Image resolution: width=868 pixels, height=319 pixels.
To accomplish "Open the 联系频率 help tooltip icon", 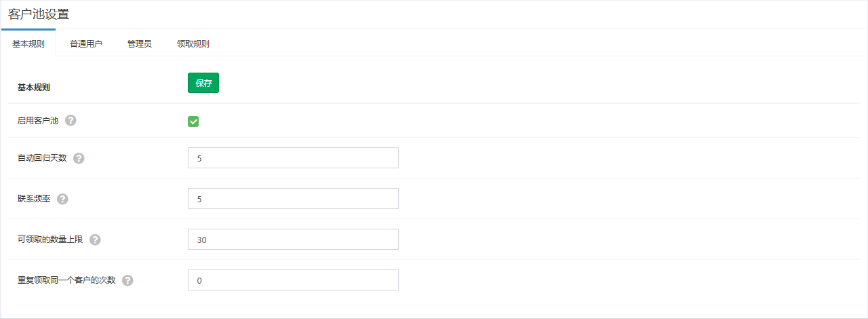I will click(x=62, y=199).
